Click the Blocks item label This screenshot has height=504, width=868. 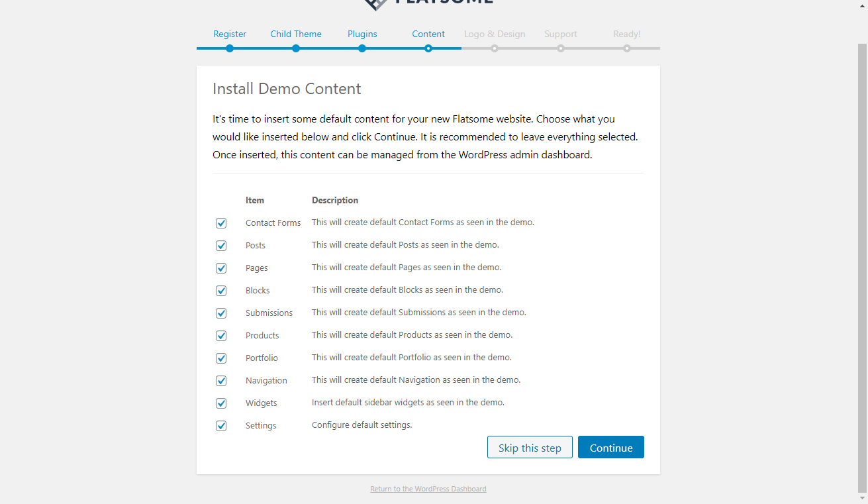click(x=258, y=291)
